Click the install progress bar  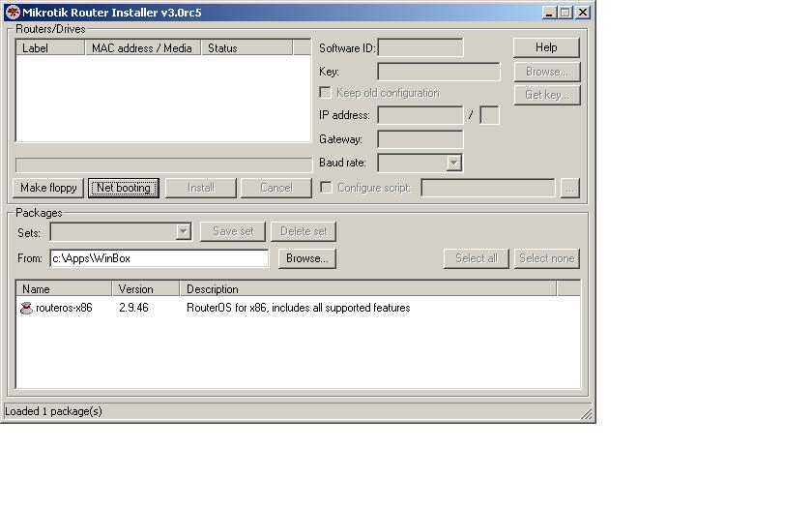[x=163, y=165]
